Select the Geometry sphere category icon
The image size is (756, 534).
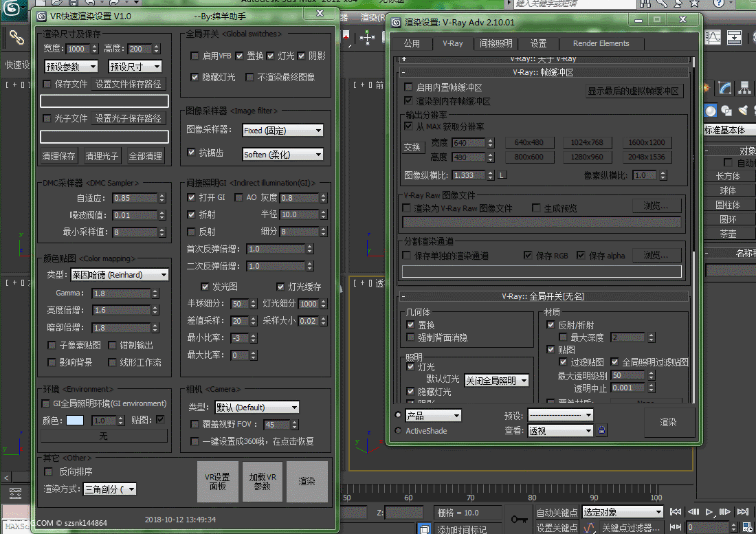[710, 111]
